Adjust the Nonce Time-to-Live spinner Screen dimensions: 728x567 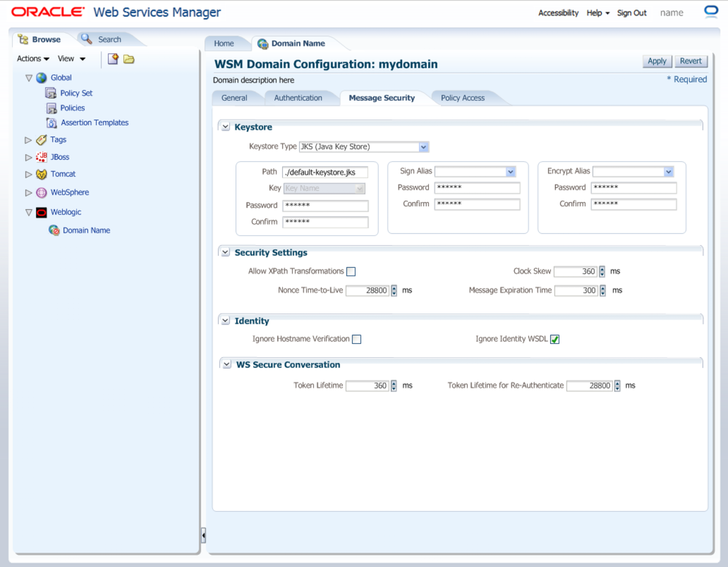pos(394,291)
